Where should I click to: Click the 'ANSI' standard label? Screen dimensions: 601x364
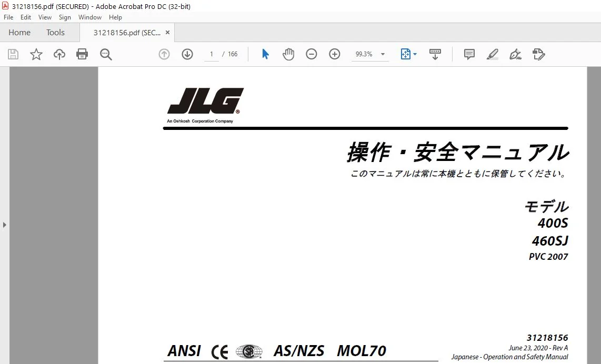(x=184, y=351)
